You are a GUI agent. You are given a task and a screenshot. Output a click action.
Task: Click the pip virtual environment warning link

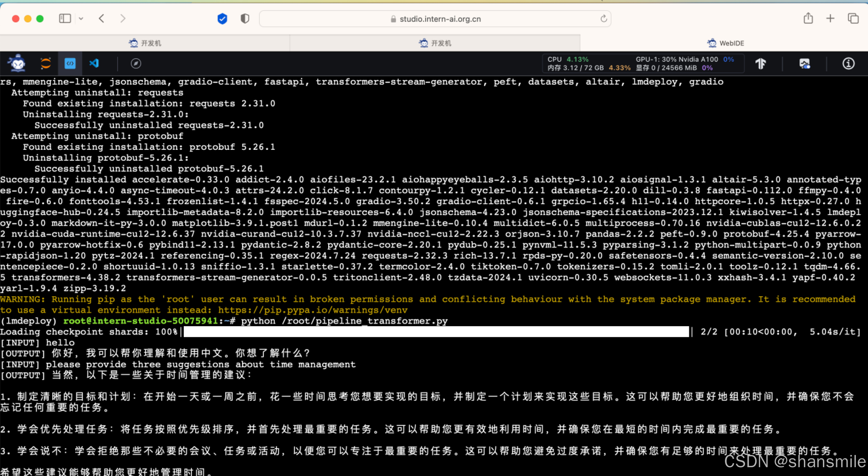[312, 310]
